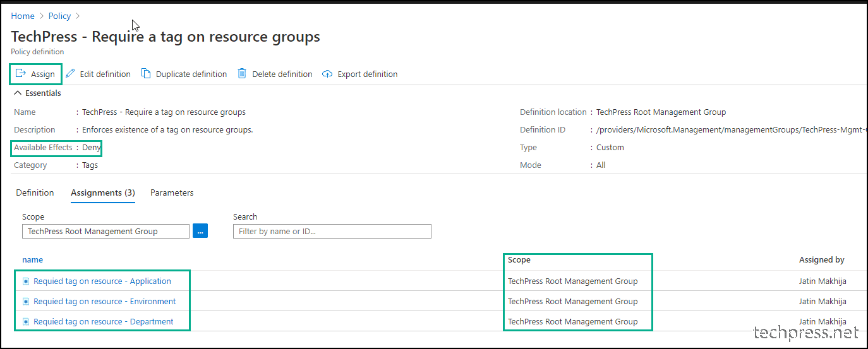Open the scope picker ellipsis button
Viewport: 868px width, 349px height.
pyautogui.click(x=200, y=232)
